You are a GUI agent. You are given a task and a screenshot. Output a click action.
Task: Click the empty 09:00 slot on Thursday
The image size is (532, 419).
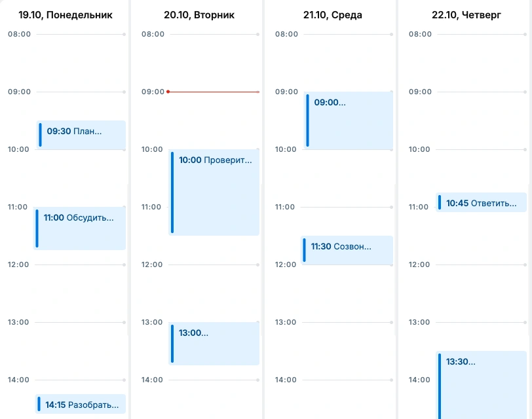click(x=482, y=120)
